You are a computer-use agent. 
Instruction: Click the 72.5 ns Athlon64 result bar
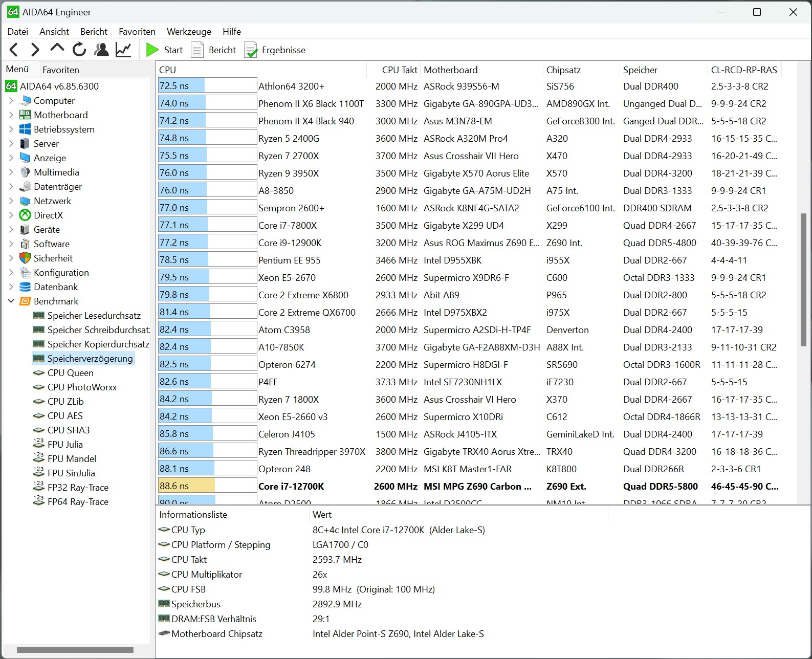(x=207, y=86)
